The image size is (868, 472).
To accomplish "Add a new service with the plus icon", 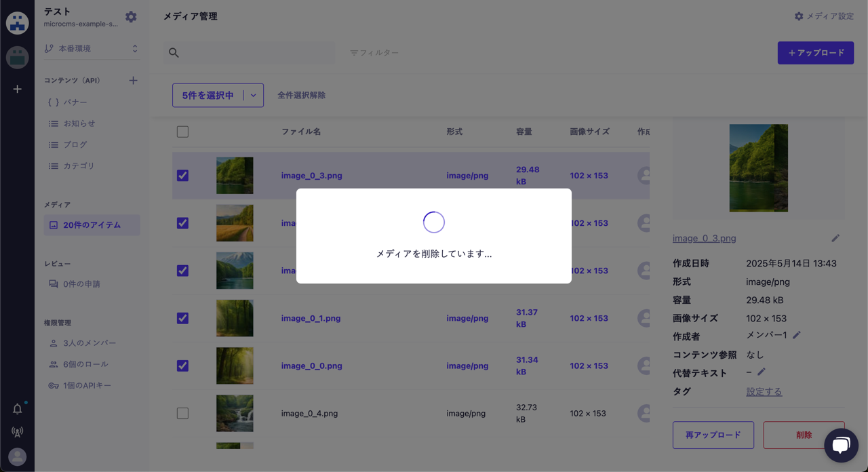I will click(17, 89).
